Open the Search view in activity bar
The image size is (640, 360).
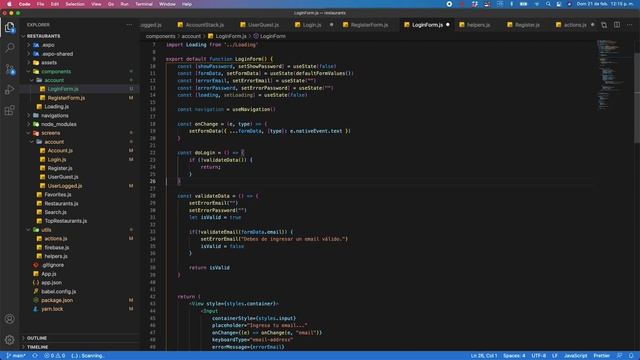[9, 48]
